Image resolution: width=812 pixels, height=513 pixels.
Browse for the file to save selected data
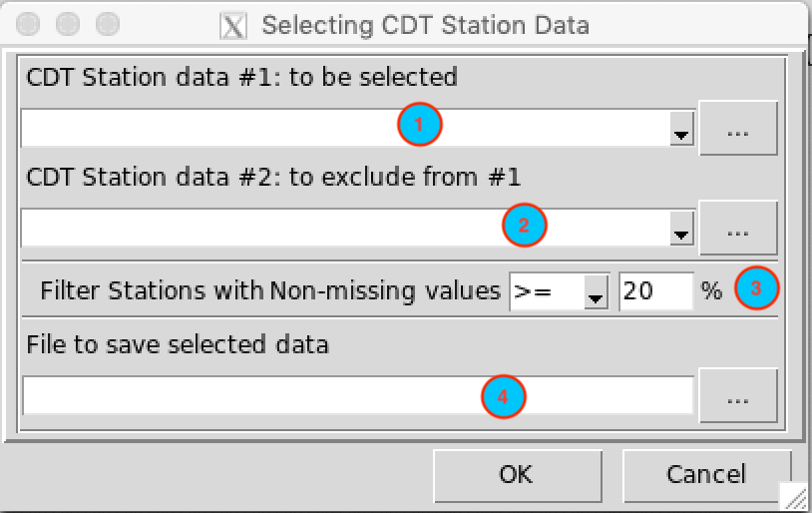point(738,396)
